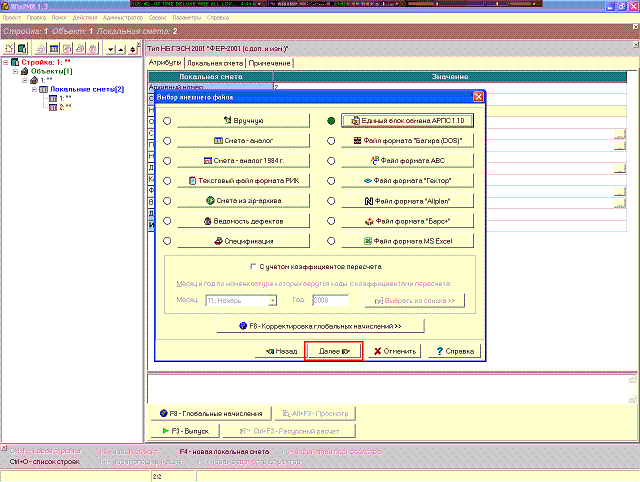Image resolution: width=640 pixels, height=482 pixels.
Task: Open the Параметры menu
Action: tap(187, 18)
